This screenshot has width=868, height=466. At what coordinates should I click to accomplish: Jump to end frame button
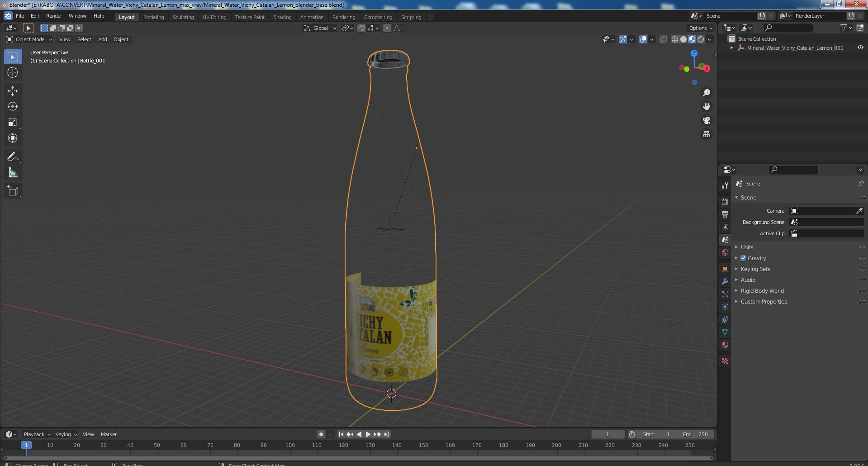386,434
